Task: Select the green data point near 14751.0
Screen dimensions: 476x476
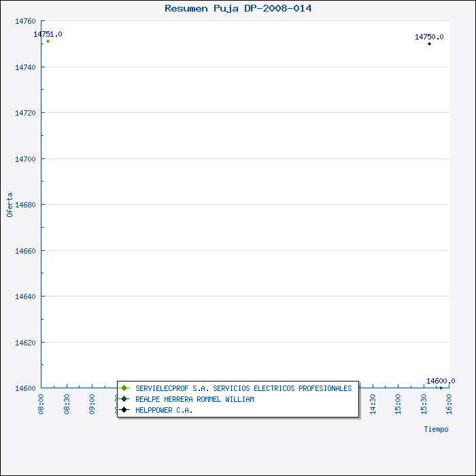Action: pos(48,41)
